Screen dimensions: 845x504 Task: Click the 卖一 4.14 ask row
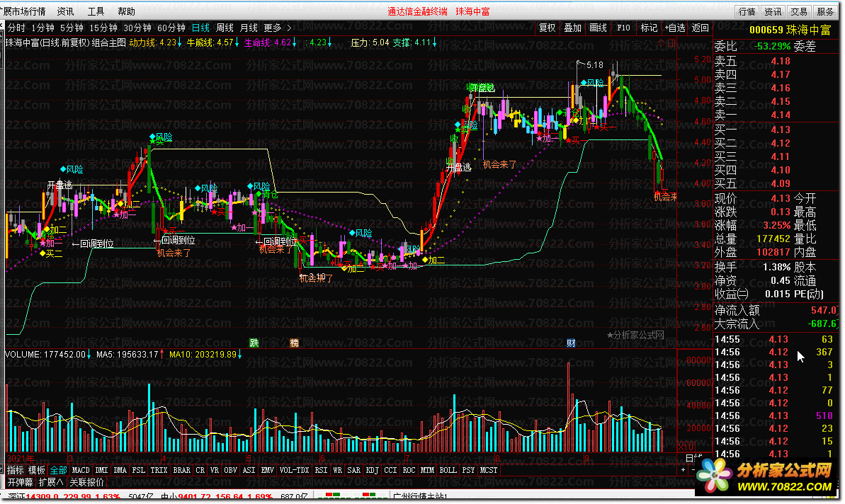776,115
